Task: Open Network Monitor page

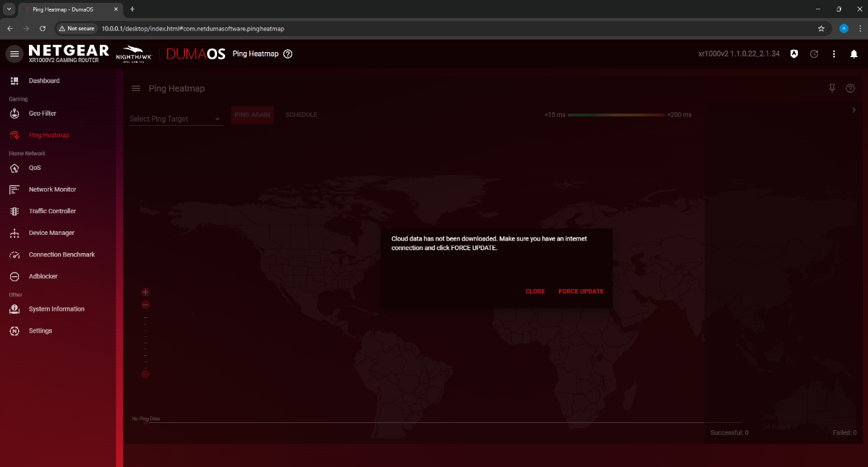Action: pos(52,189)
